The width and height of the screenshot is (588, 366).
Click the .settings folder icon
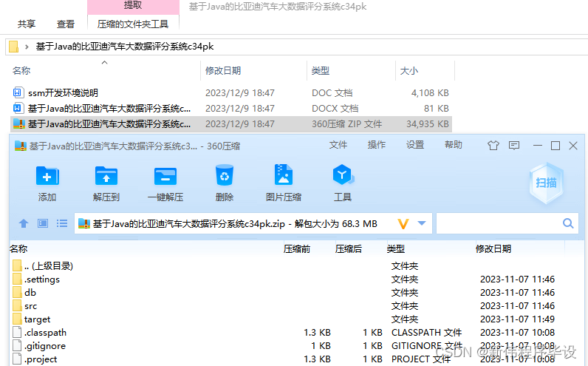17,279
